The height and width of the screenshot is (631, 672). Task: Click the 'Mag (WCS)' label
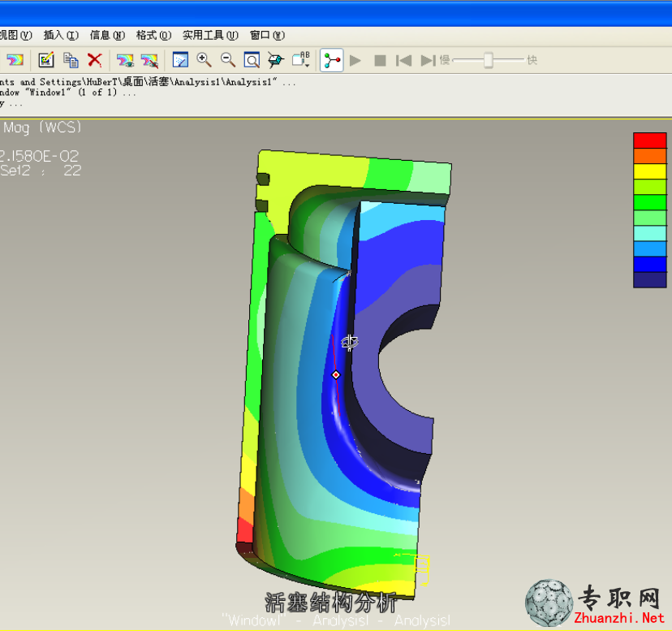tap(41, 127)
